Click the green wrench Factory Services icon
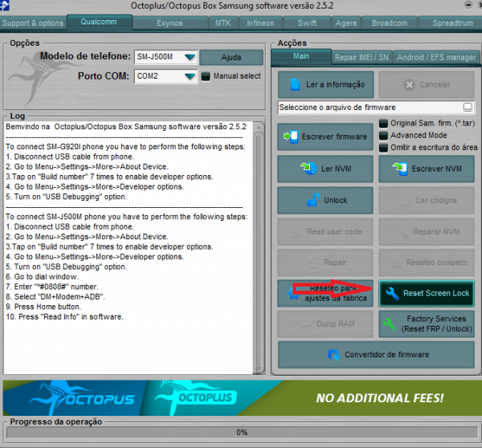The width and height of the screenshot is (482, 448). 390,324
